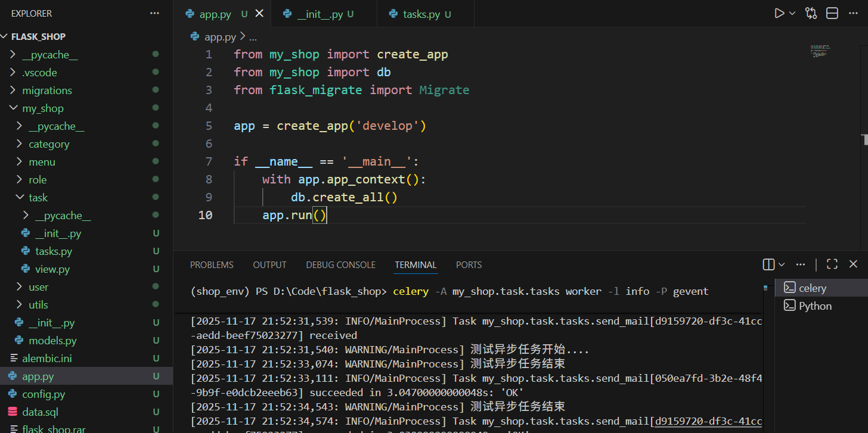Click line number 5 in the gutter
The width and height of the screenshot is (868, 433).
click(208, 126)
